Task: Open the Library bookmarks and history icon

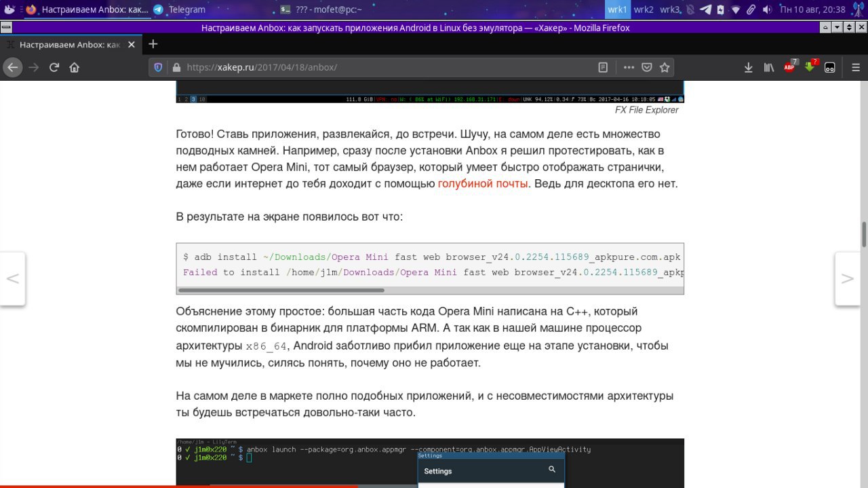Action: click(769, 67)
